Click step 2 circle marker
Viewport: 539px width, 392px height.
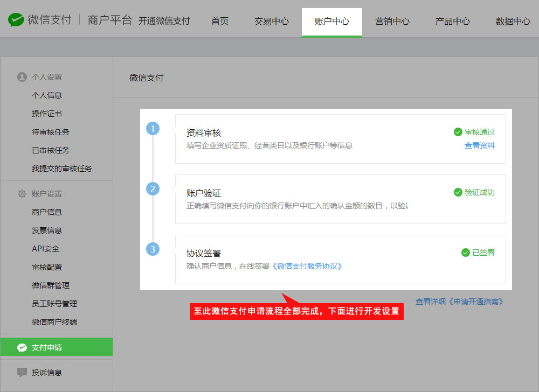[x=153, y=189]
